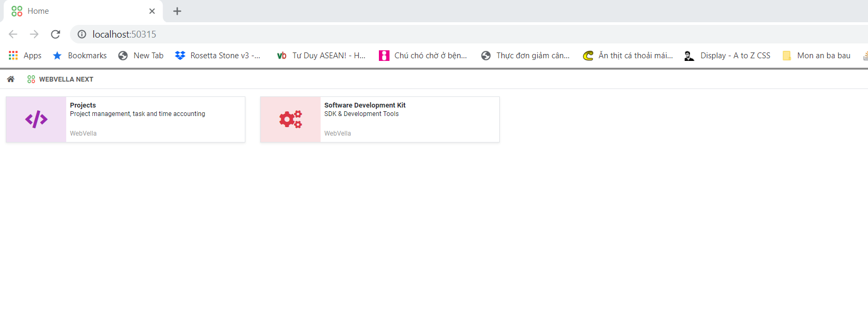Click the WebVella logo icon in the header
The image size is (868, 312).
tap(31, 79)
